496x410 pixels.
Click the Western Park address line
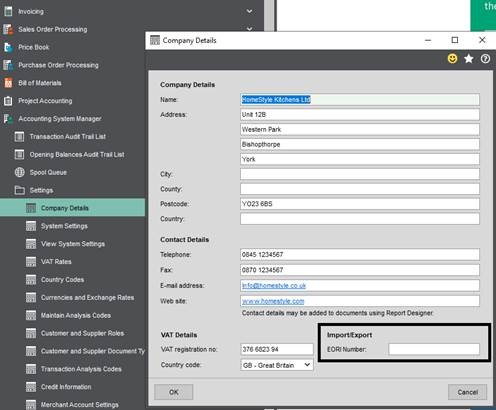point(360,129)
